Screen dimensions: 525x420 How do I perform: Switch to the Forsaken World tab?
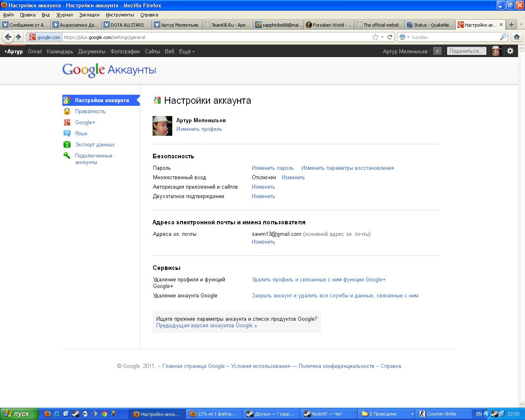coord(329,25)
